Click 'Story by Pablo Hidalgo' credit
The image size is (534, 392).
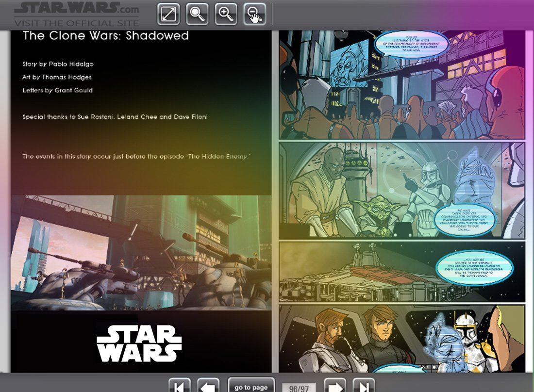click(x=58, y=64)
